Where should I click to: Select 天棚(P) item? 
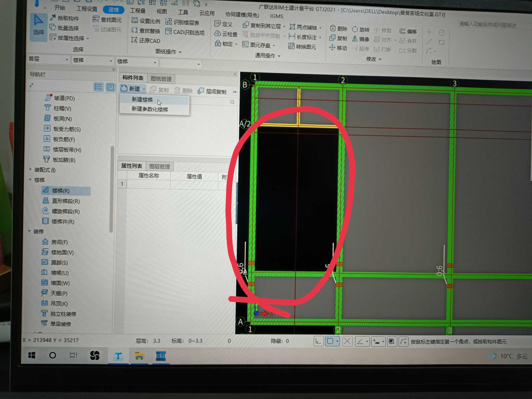point(54,293)
